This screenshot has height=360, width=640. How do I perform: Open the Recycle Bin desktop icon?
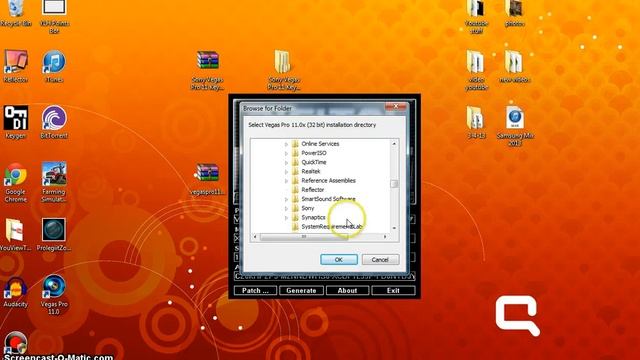[16, 13]
